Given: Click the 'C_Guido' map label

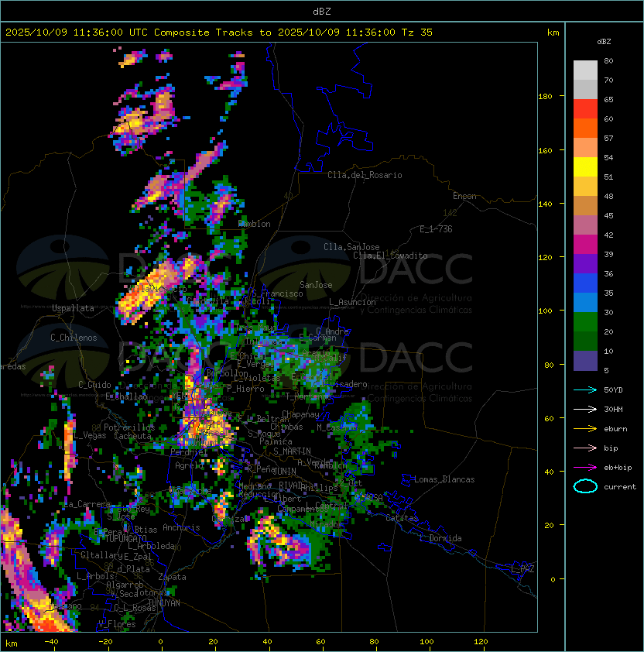Looking at the screenshot, I should (x=94, y=385).
